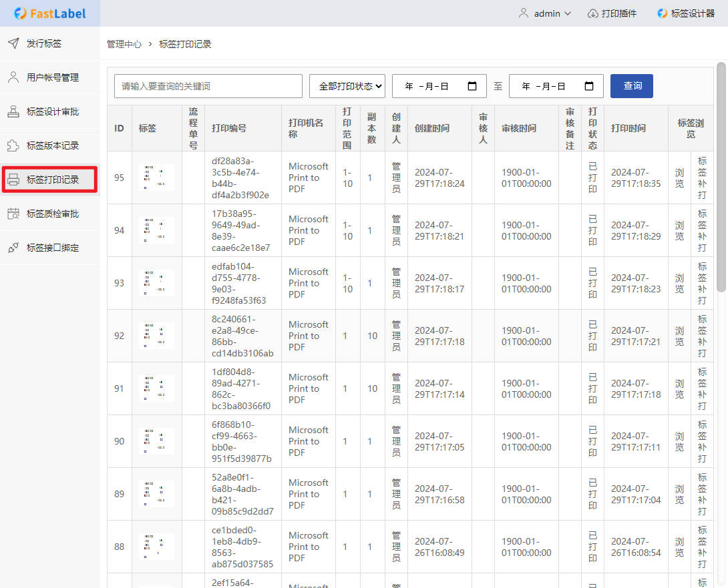Click the puzzle icon for 标签版本记录
This screenshot has width=728, height=588.
tap(13, 145)
